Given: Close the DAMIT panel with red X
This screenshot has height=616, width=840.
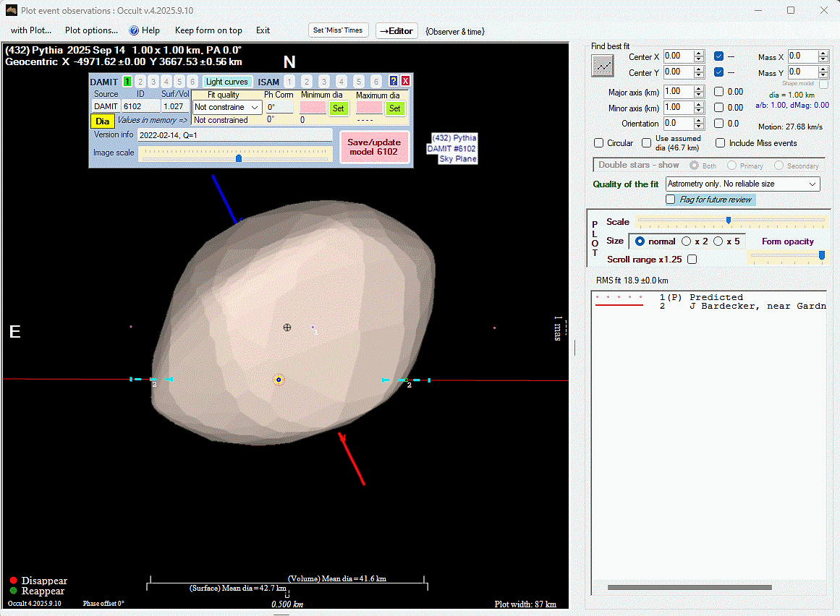Looking at the screenshot, I should [405, 81].
